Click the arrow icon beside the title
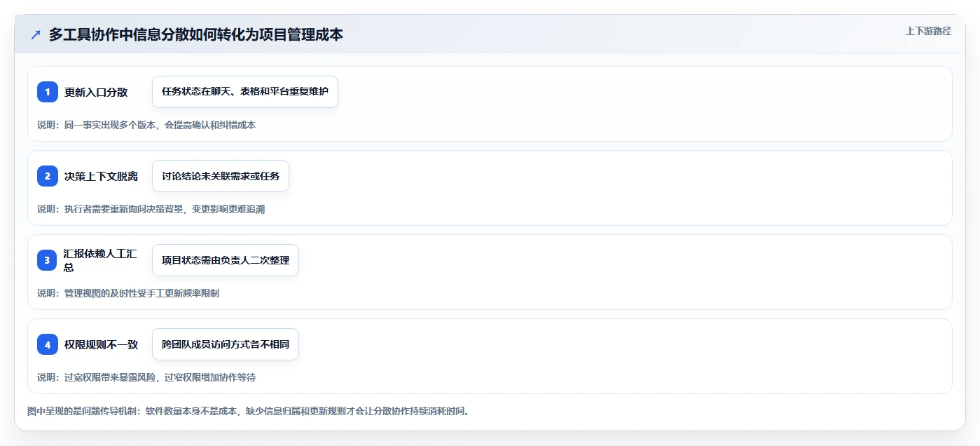Screen dimensions: 980x446 pyautogui.click(x=36, y=34)
